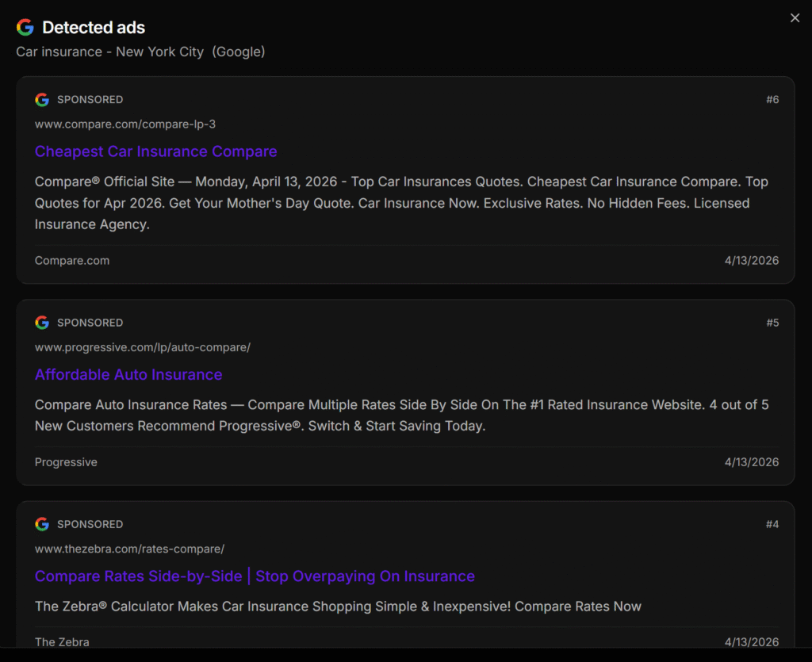Click the Compare.com advertiser name

coord(72,261)
